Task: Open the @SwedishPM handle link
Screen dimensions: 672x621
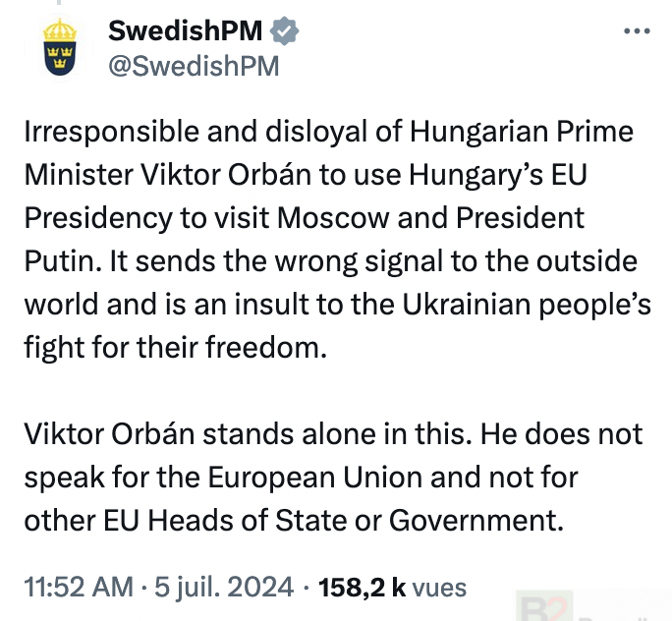Action: 194,66
